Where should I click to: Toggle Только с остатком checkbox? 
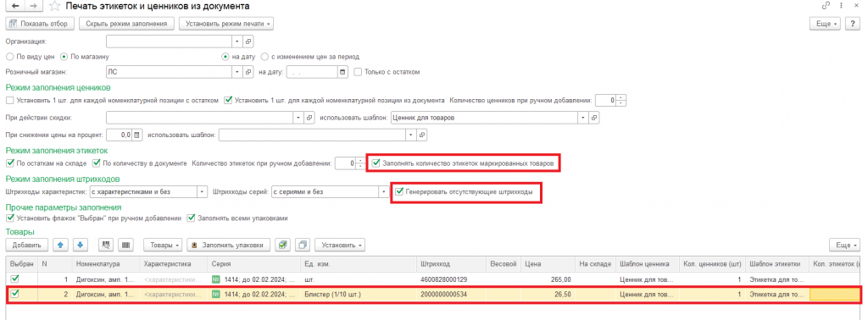[x=358, y=72]
